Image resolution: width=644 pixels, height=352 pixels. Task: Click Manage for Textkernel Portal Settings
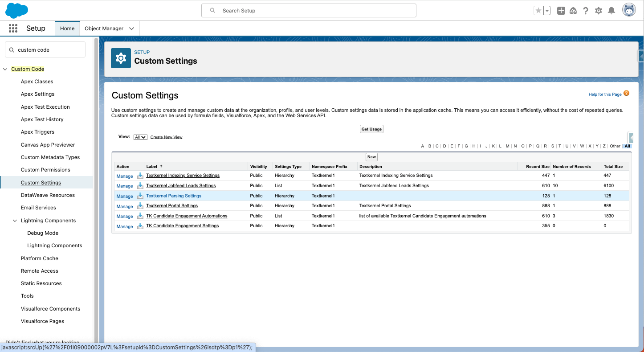point(125,206)
